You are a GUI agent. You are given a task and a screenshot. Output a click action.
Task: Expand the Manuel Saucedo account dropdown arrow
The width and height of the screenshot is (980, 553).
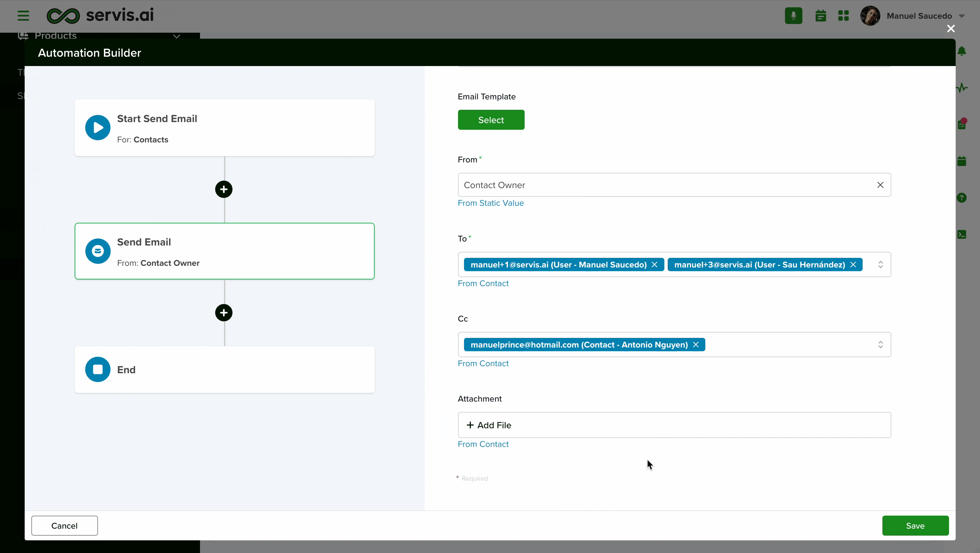[x=961, y=16]
